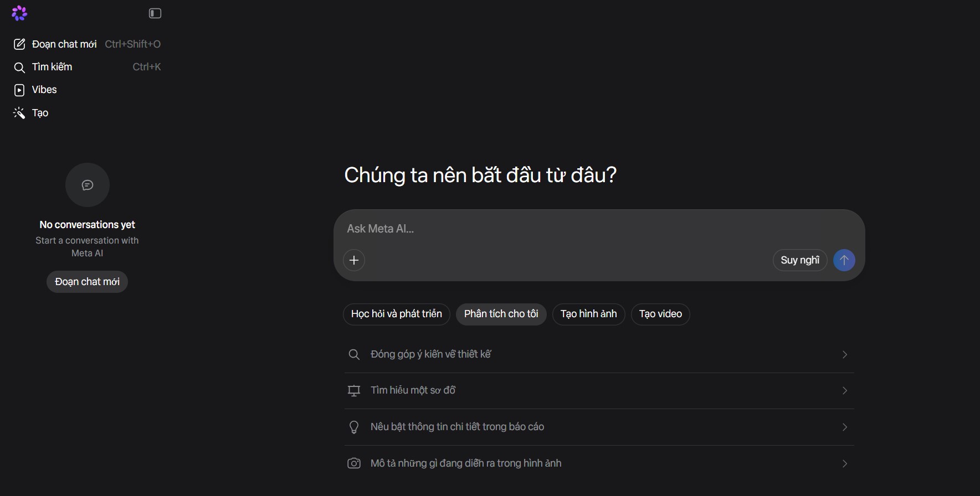
Task: Click the Meta AI logo top-left
Action: [x=19, y=13]
